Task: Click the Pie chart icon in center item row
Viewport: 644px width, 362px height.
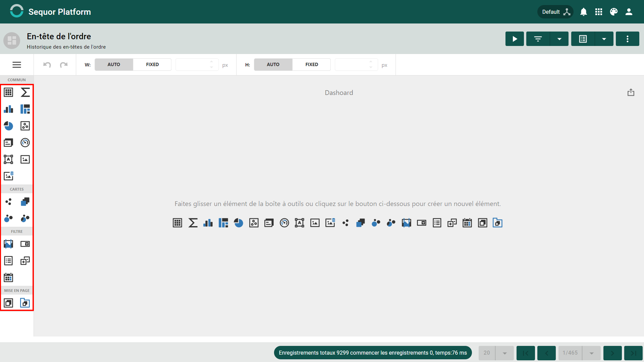Action: click(238, 223)
